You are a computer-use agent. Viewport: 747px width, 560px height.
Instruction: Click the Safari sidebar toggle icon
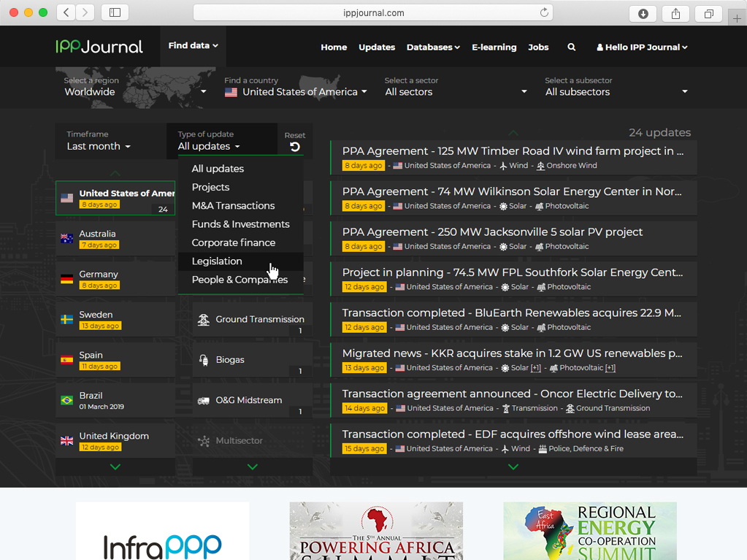click(x=115, y=13)
